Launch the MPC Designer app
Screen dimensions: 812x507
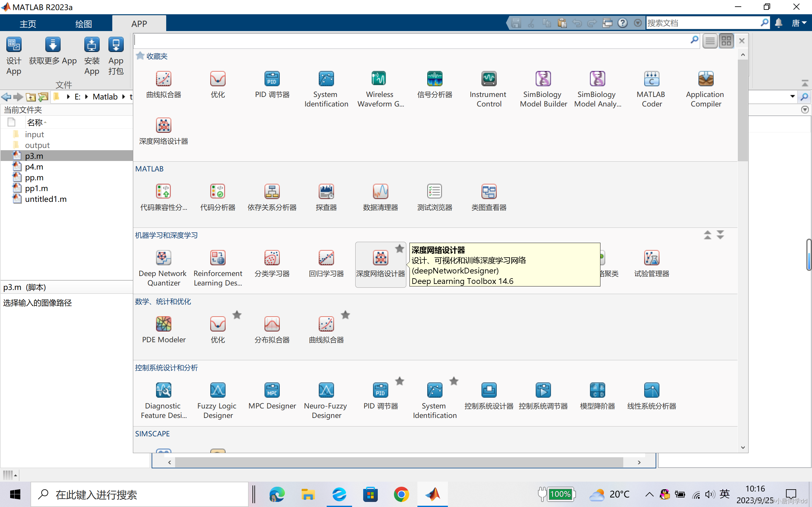click(x=272, y=390)
